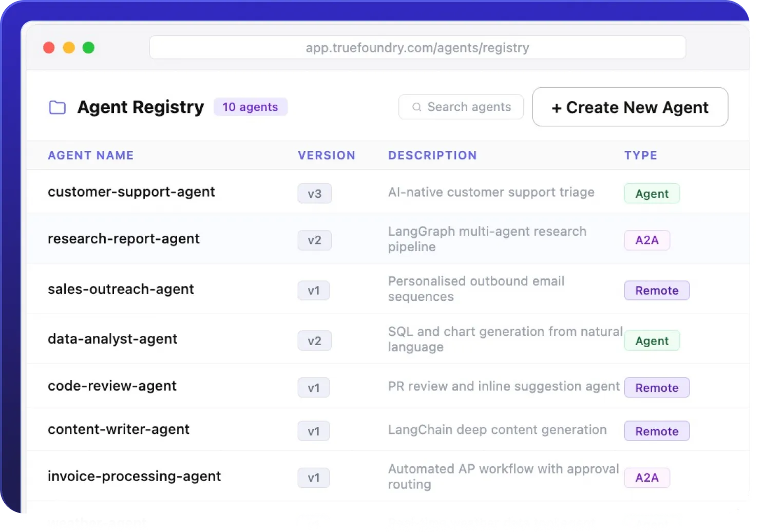The height and width of the screenshot is (532, 764).
Task: Click the 10 agents count badge
Action: (x=251, y=107)
